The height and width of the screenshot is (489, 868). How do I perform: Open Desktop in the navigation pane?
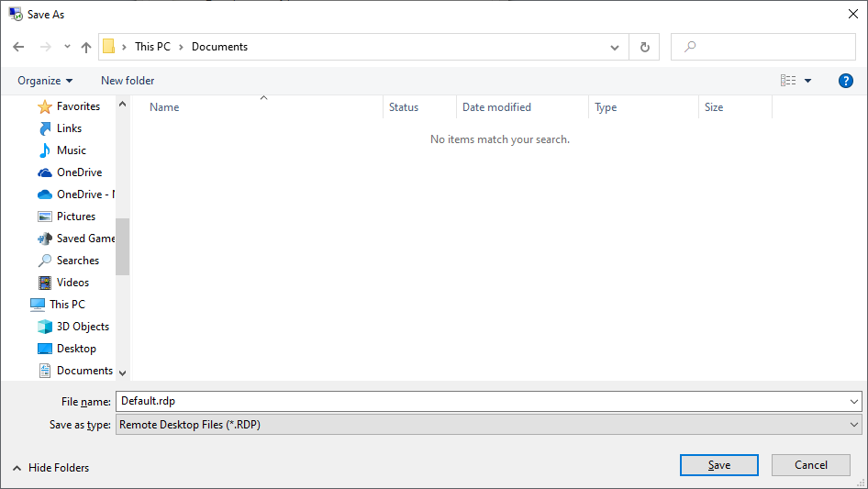click(x=76, y=349)
